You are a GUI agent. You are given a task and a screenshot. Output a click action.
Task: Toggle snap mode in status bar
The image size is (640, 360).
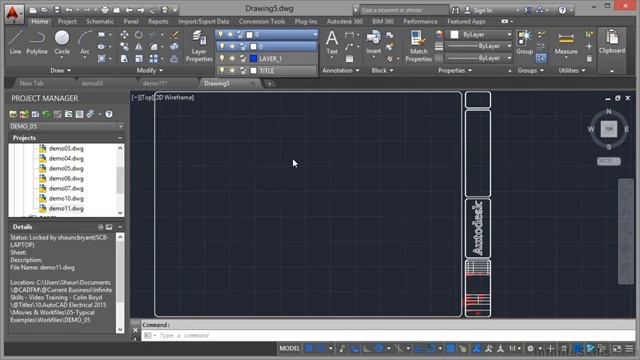321,349
